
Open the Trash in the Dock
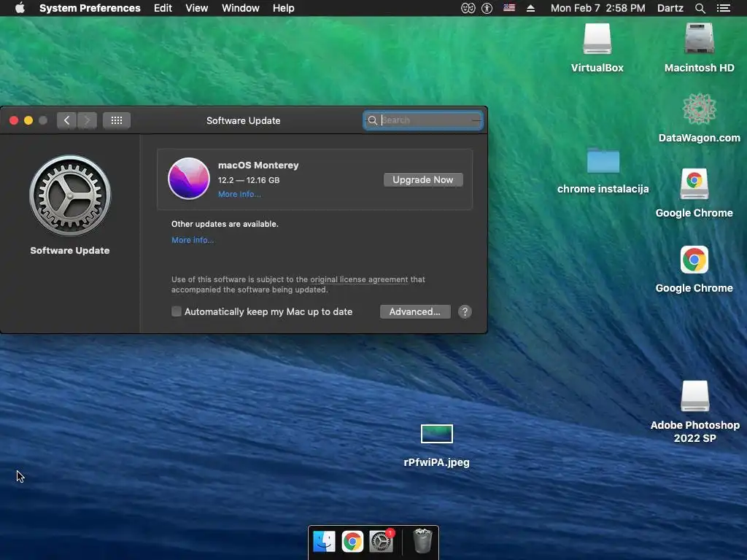point(422,541)
